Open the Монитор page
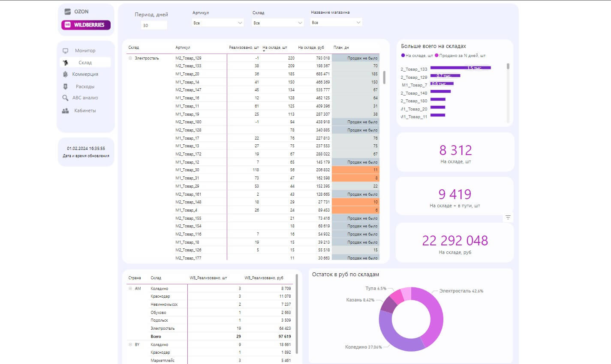 (85, 51)
